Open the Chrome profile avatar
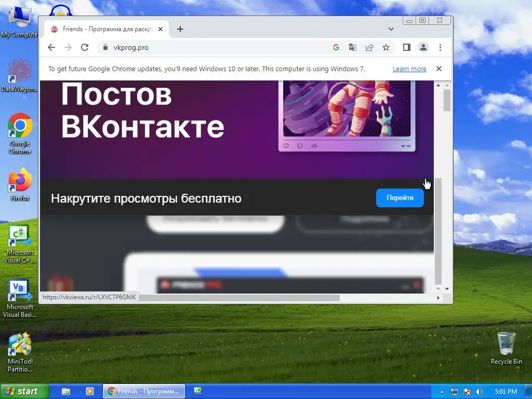The width and height of the screenshot is (532, 399). pos(423,47)
